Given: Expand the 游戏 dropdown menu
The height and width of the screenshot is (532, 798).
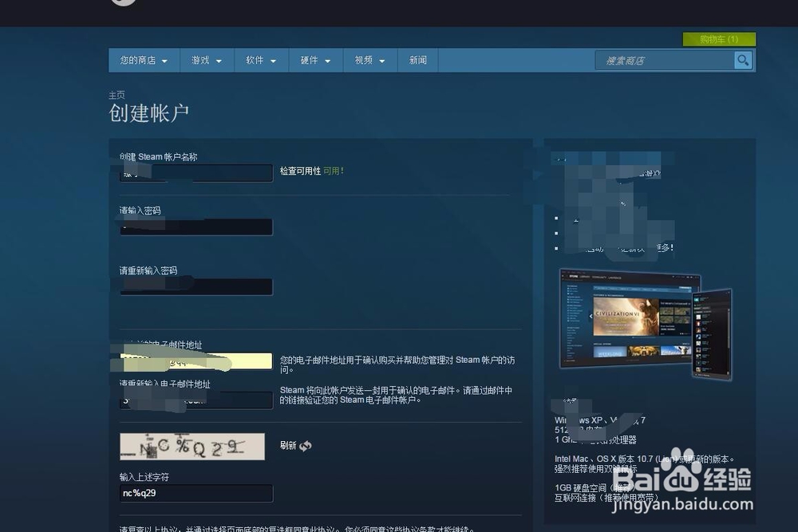Looking at the screenshot, I should click(x=207, y=61).
